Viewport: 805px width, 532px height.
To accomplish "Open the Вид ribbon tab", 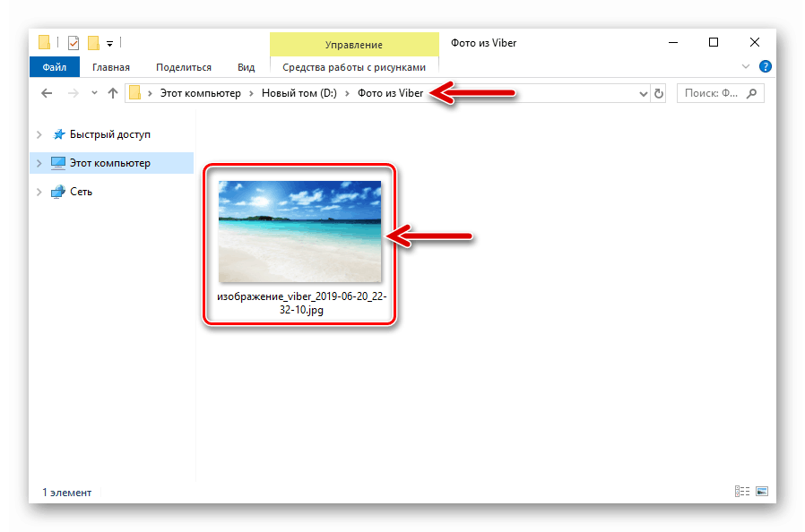I will 246,67.
